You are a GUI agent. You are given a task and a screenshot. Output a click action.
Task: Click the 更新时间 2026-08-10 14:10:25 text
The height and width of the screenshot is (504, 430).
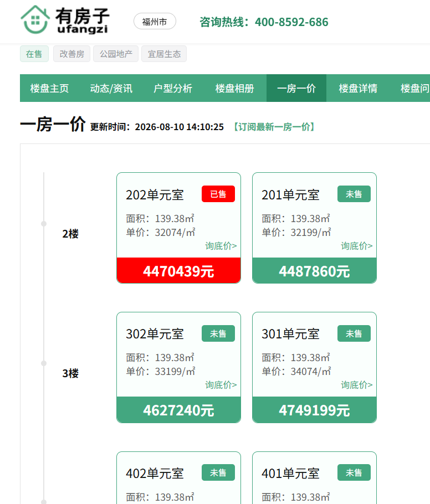(157, 127)
